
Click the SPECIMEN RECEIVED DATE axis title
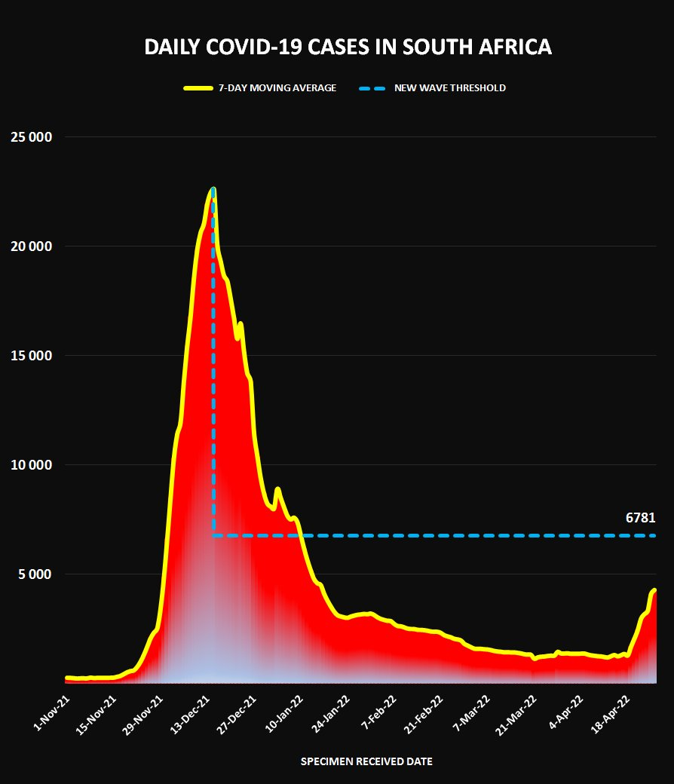(366, 761)
